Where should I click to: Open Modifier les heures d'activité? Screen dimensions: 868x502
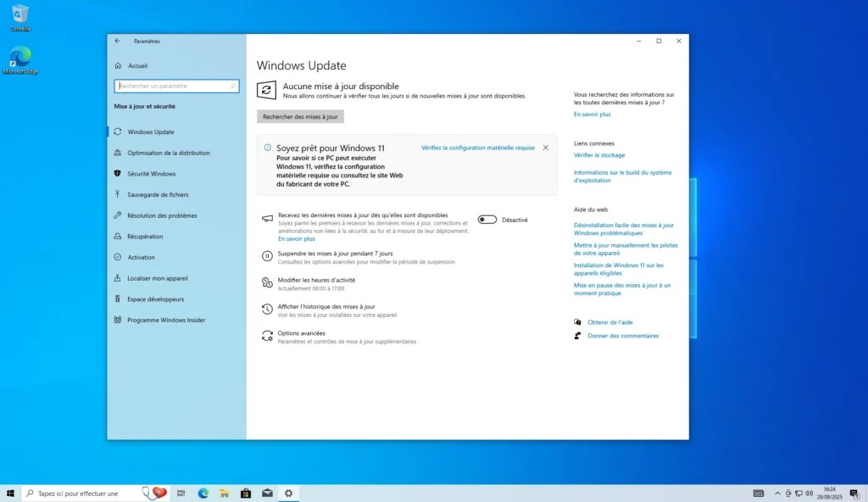coord(317,280)
